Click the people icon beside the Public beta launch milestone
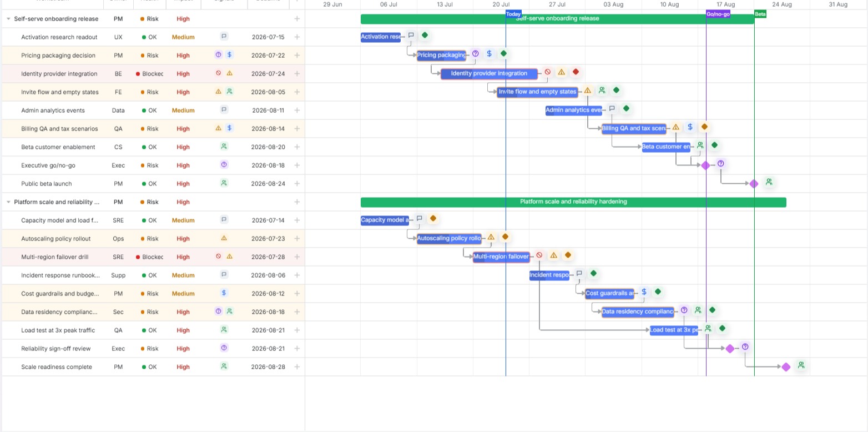 tap(769, 182)
